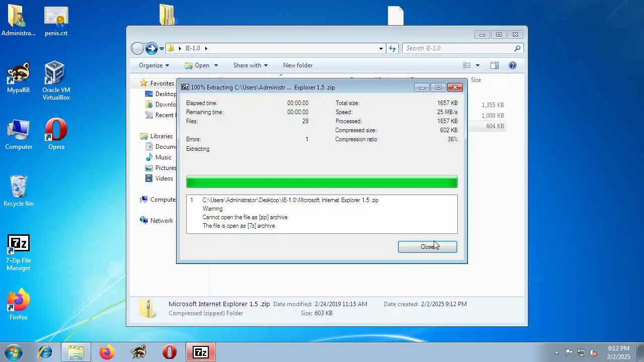The width and height of the screenshot is (644, 362).
Task: Close the 7-Zip extraction dialog with Close button
Action: pos(427,246)
